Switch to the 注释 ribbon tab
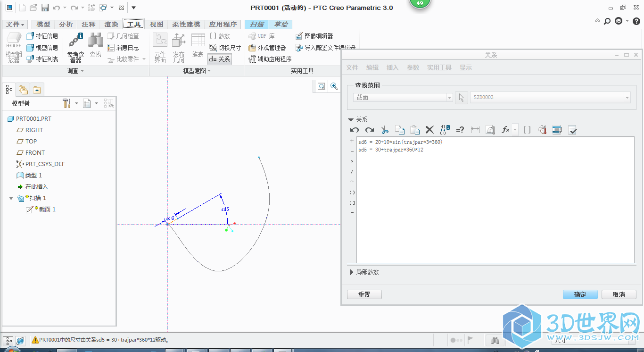This screenshot has height=352, width=644. point(89,25)
